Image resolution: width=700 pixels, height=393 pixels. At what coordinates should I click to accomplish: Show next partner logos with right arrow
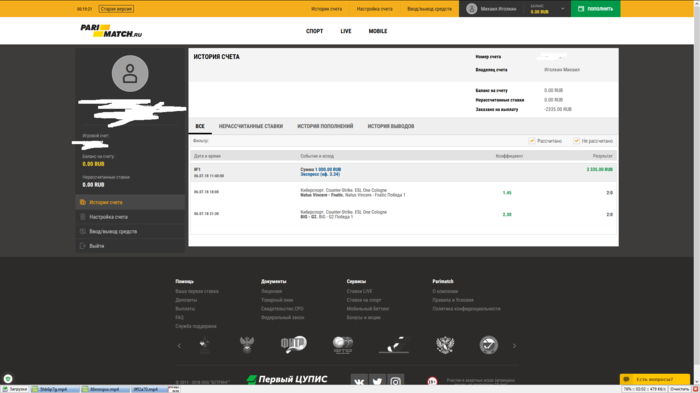[x=514, y=346]
